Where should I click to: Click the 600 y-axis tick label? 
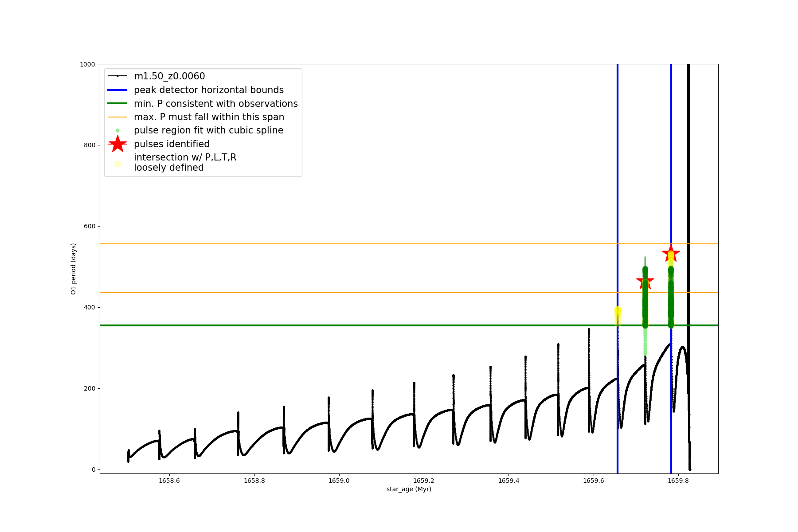pos(89,226)
